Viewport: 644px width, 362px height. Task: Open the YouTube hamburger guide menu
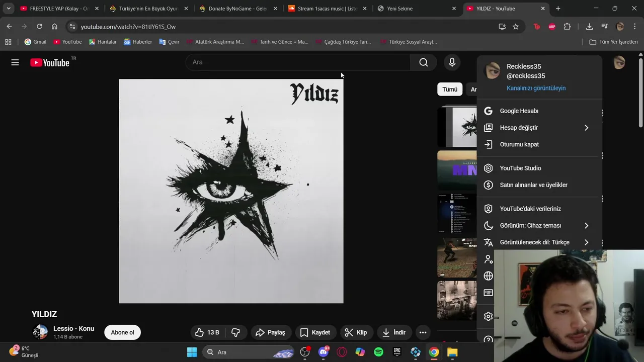coord(15,62)
